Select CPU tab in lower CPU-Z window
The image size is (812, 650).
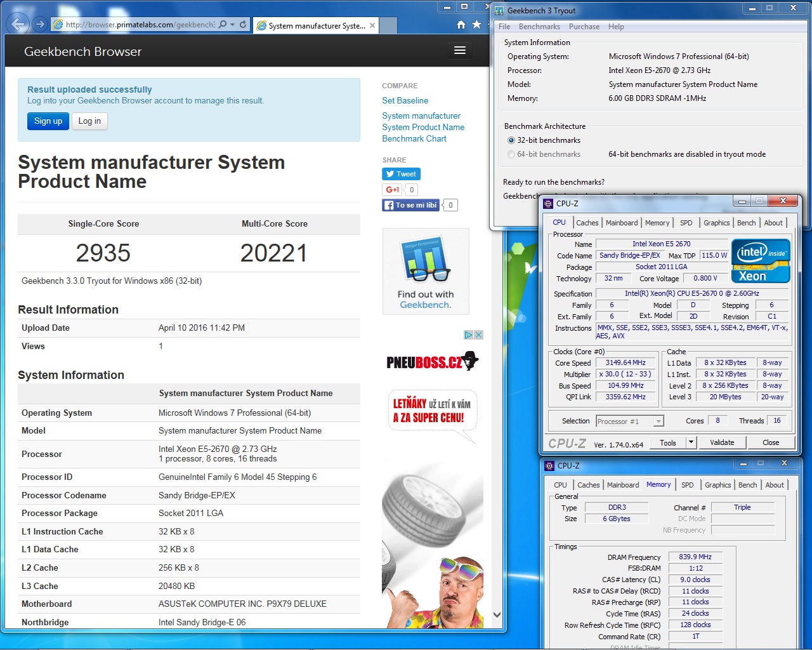(x=561, y=485)
